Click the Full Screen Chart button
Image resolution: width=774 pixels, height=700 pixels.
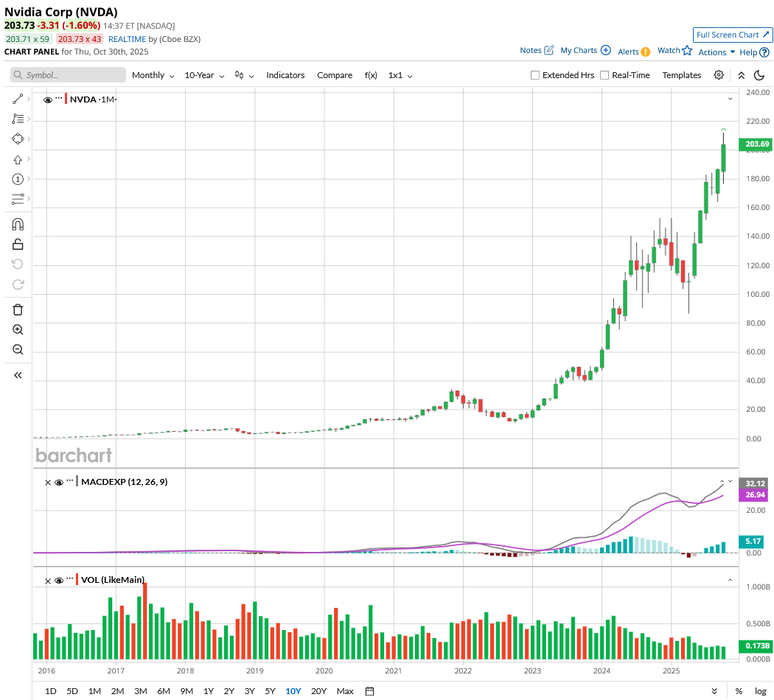[x=733, y=35]
